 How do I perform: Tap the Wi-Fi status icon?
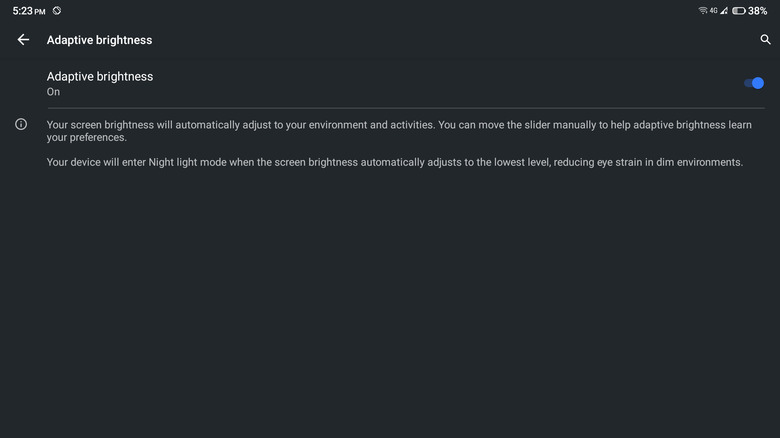point(703,10)
